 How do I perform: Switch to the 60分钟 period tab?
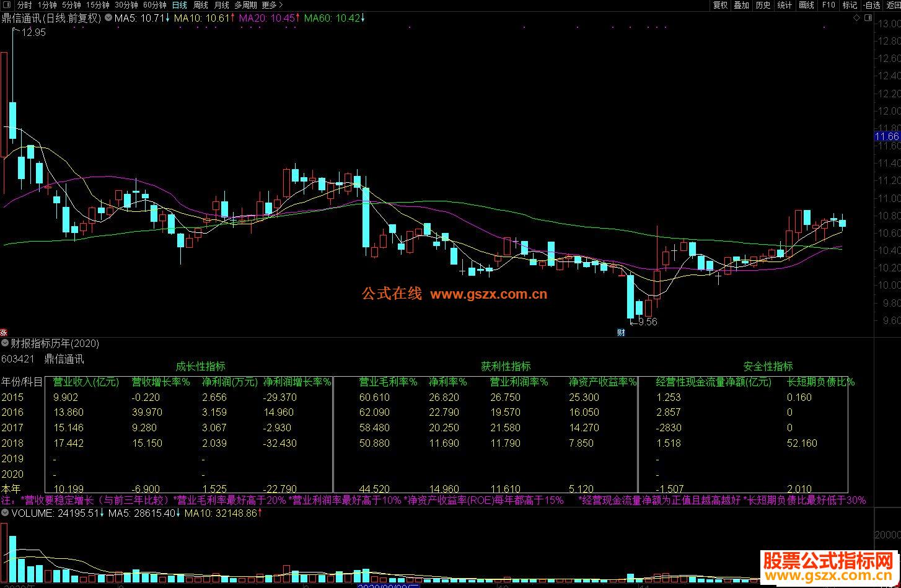[155, 5]
